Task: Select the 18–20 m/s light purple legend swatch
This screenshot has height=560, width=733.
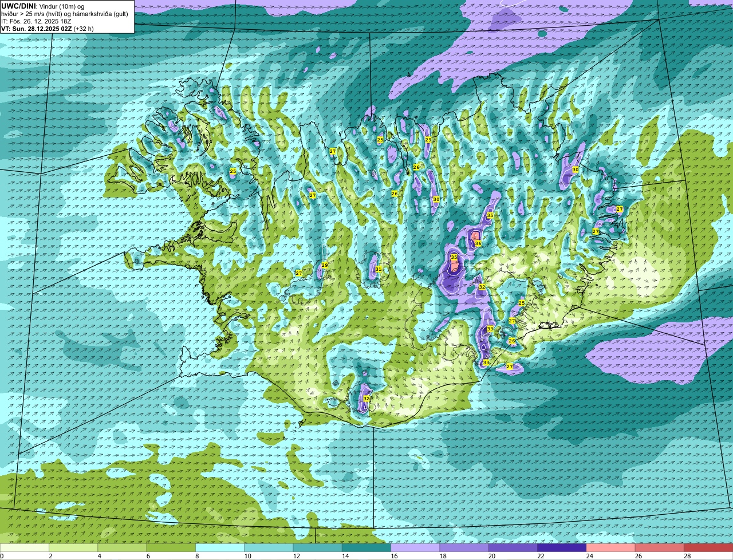Action: coord(464,547)
